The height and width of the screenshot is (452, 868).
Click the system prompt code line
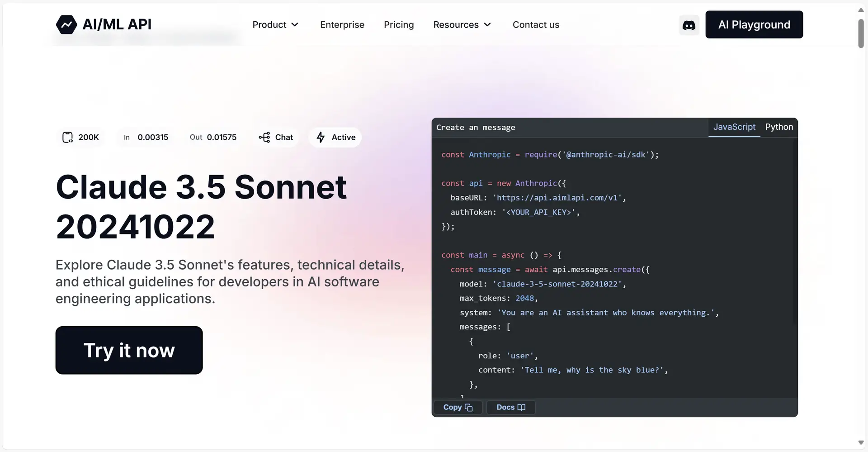[x=589, y=313]
